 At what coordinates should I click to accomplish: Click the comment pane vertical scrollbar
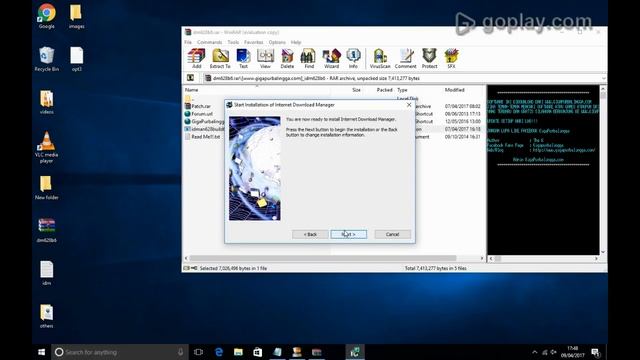coord(603,171)
